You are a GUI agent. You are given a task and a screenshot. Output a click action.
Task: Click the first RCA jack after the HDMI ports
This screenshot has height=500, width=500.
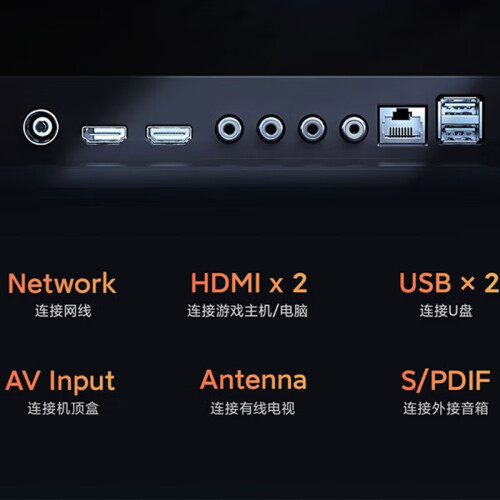pos(229,128)
